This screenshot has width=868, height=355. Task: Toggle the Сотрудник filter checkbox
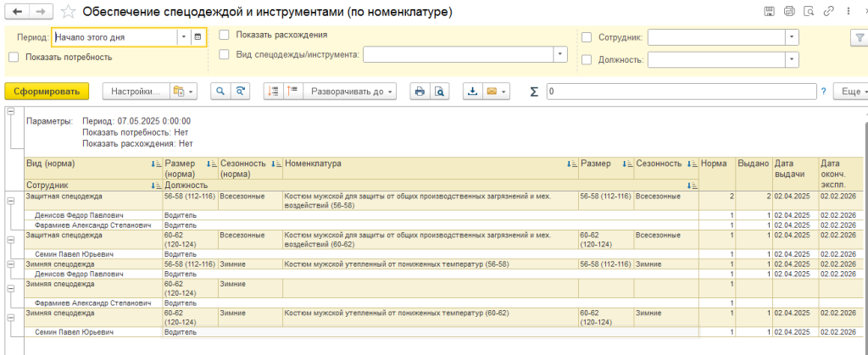[x=587, y=37]
